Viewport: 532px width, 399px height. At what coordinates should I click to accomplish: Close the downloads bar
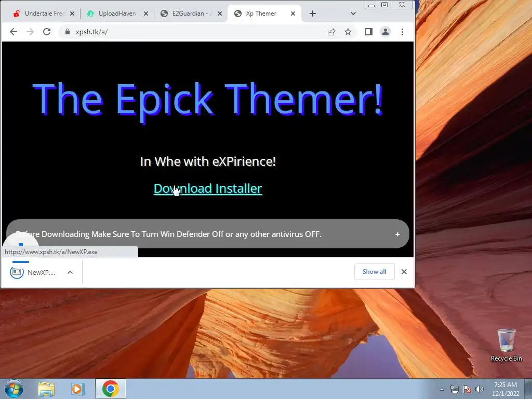point(404,272)
